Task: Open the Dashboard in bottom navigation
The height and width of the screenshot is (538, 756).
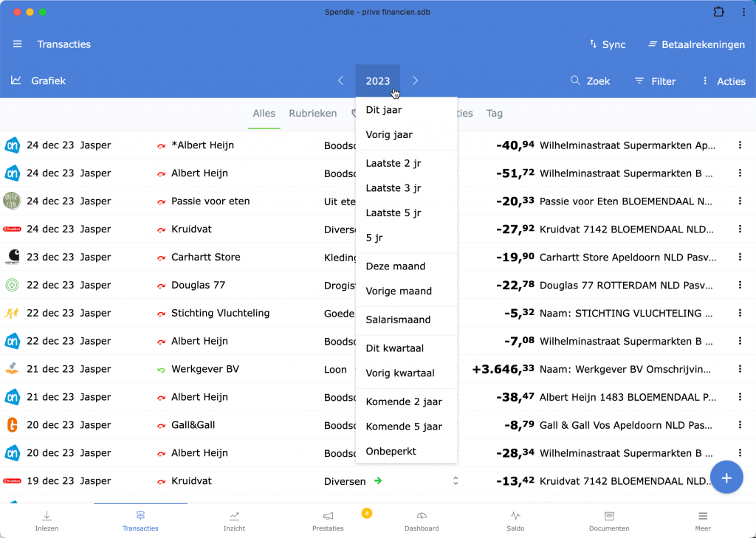Action: point(422,521)
